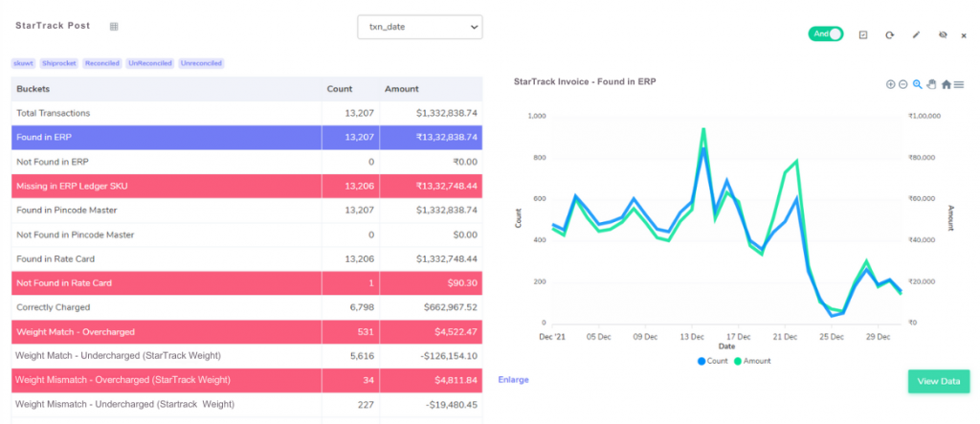The height and width of the screenshot is (424, 980).
Task: Click the Enlarge link
Action: (x=513, y=380)
